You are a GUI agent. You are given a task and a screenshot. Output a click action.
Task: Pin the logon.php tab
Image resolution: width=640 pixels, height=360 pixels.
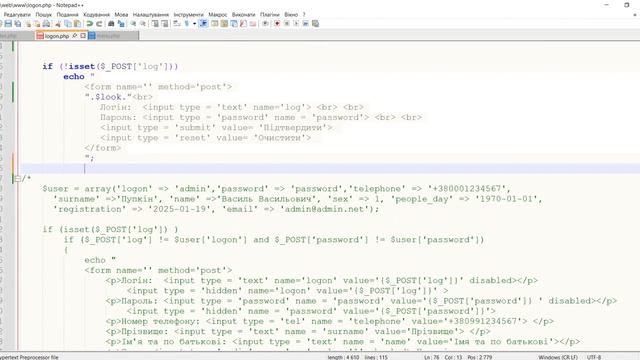(x=75, y=36)
